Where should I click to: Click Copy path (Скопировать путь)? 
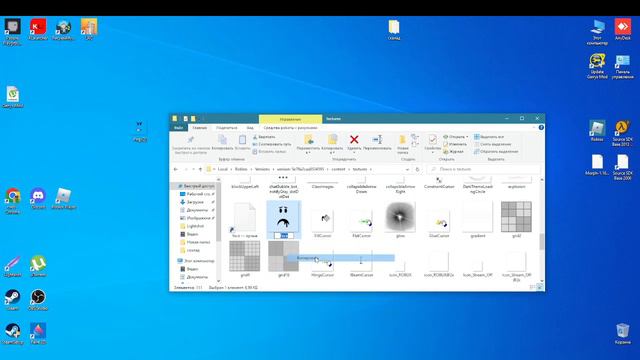coord(272,144)
